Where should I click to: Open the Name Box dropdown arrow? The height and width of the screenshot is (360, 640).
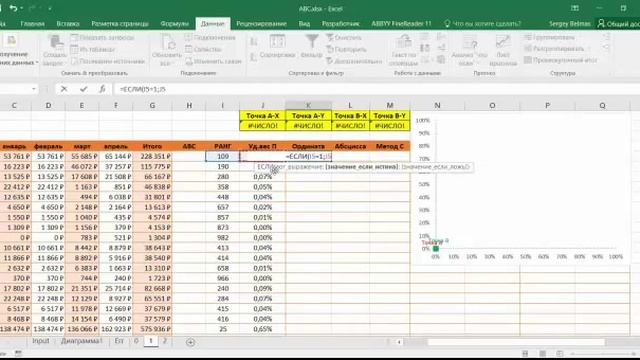click(x=34, y=89)
